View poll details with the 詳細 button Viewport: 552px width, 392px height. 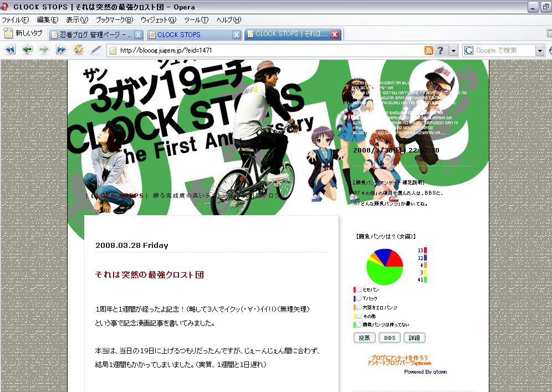pos(415,338)
